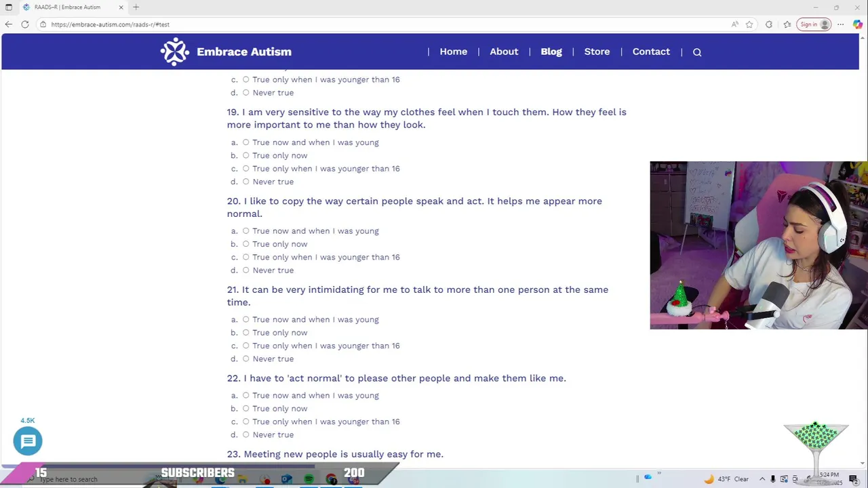Viewport: 868px width, 488px height.
Task: Open the Read aloud icon in address bar
Action: pos(734,24)
